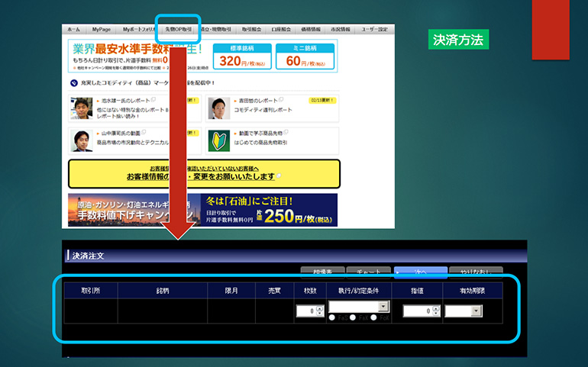Click the 枚数 quantity stepper arrows
The image size is (588, 367).
320,311
